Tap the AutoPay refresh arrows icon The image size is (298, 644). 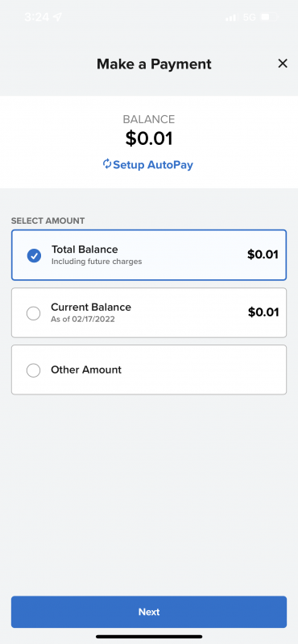click(x=107, y=164)
